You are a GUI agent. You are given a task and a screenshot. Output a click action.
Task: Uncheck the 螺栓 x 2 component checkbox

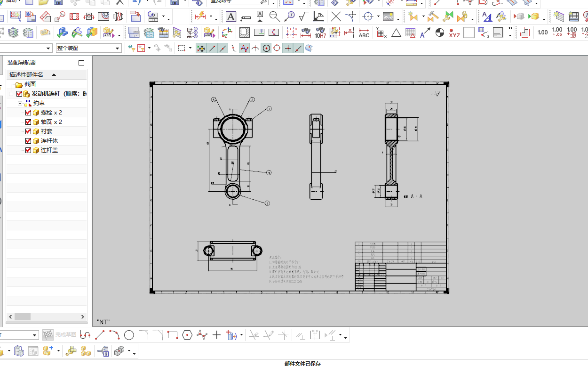28,113
